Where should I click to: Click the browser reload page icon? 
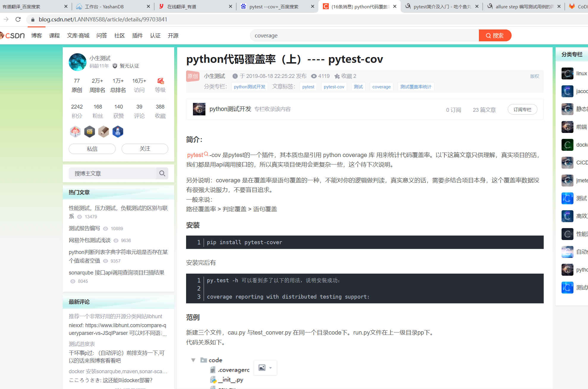coord(18,19)
